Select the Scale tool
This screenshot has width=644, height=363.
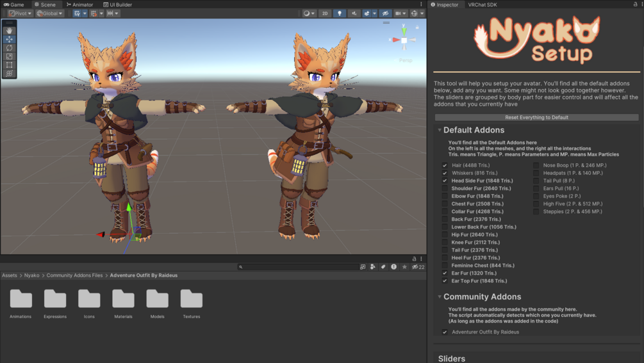point(9,56)
